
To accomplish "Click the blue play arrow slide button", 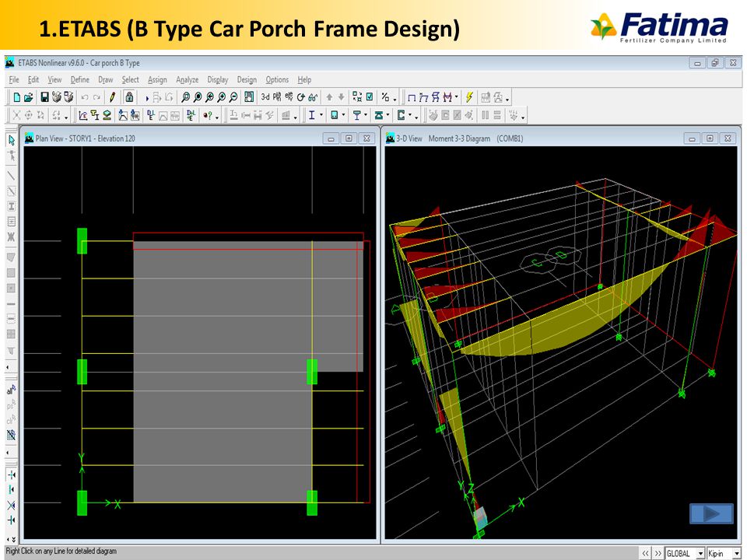I will tap(712, 513).
